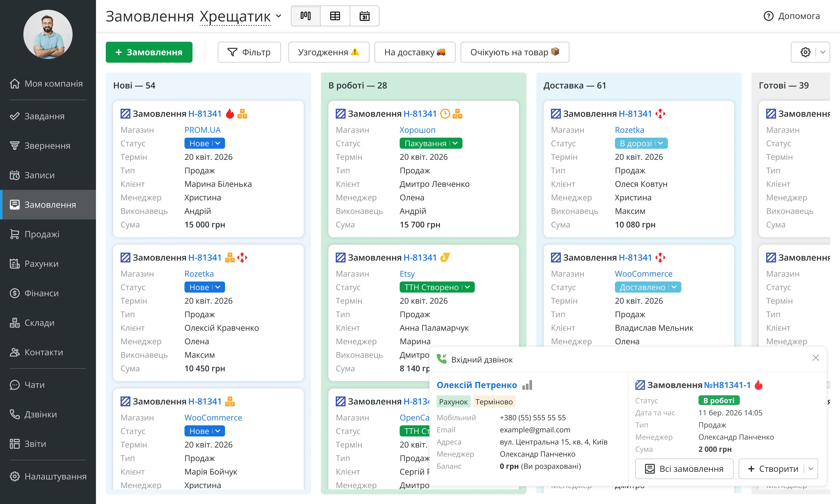
Task: Open Нове status dropdown on Олексій Кравченко order
Action: [205, 287]
